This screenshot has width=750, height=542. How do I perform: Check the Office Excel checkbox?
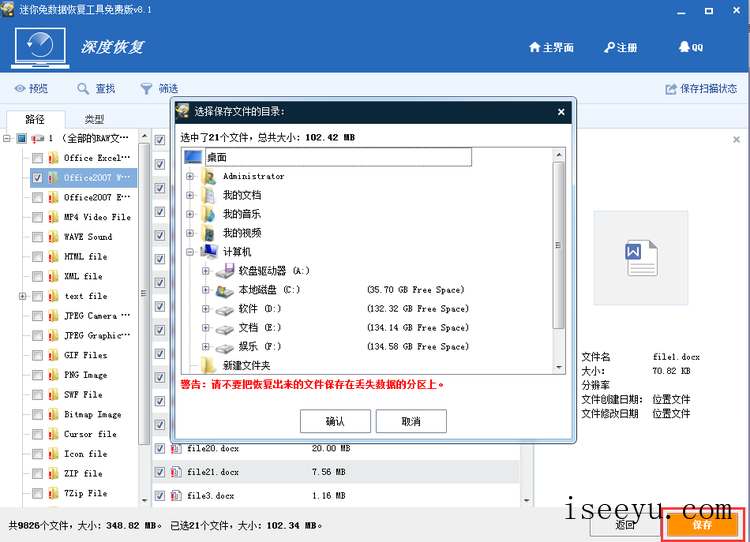point(37,158)
